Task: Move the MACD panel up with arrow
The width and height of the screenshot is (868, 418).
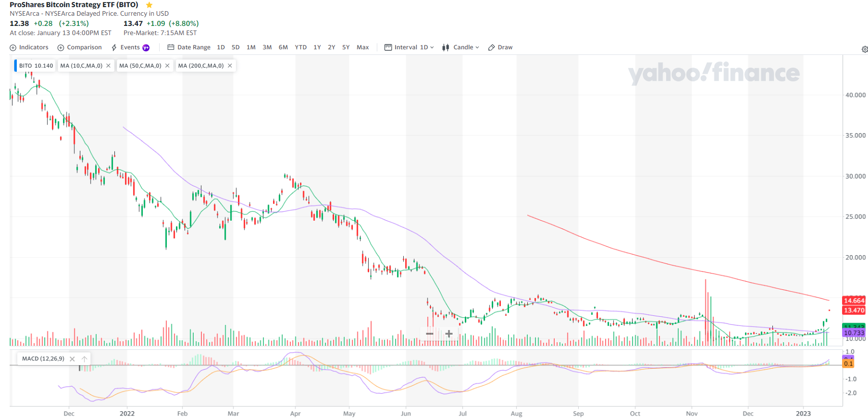Action: (x=84, y=359)
